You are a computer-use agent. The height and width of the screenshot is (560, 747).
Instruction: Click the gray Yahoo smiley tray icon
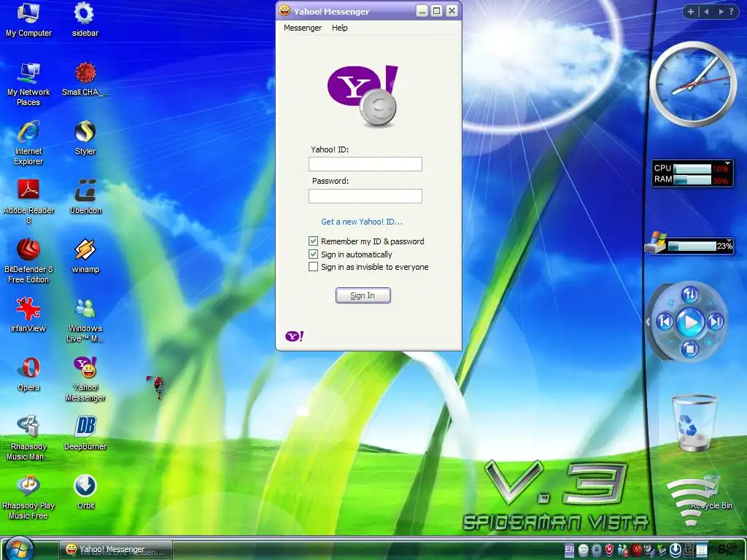[x=583, y=551]
